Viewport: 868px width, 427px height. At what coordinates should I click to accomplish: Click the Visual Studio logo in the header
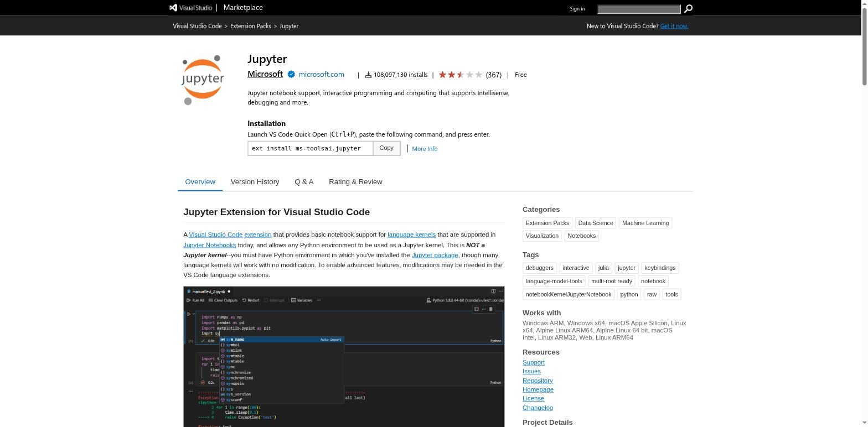(190, 8)
